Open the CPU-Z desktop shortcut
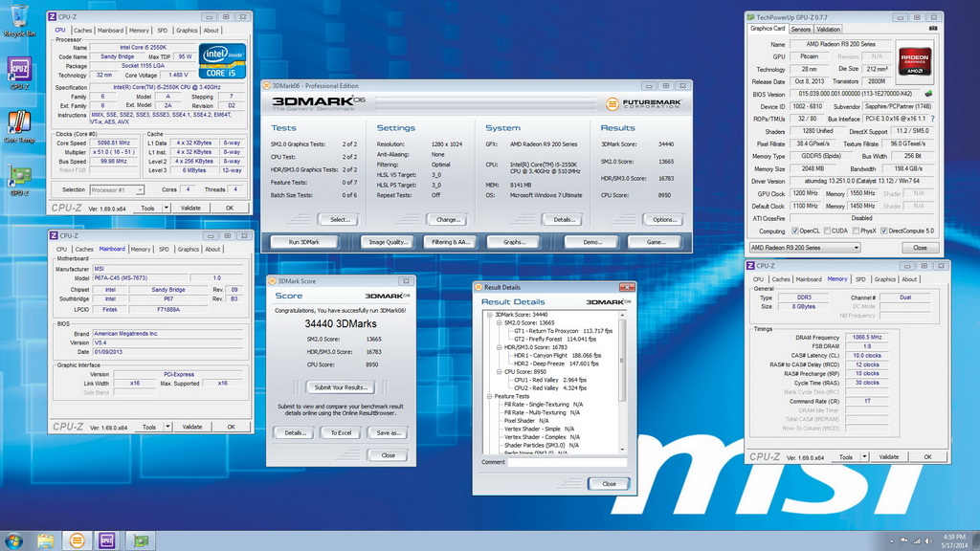Screen dimensions: 980x551 click(19, 73)
